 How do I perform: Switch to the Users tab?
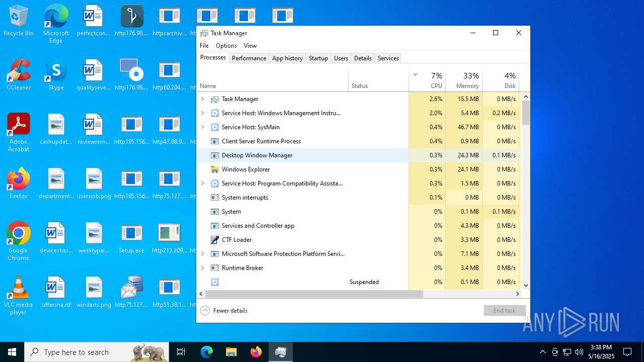[341, 58]
